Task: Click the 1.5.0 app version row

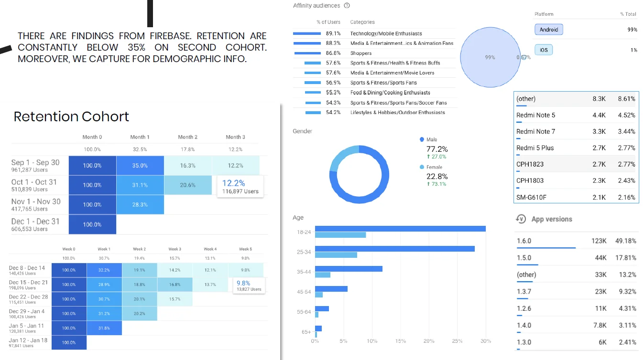Action: (x=576, y=258)
